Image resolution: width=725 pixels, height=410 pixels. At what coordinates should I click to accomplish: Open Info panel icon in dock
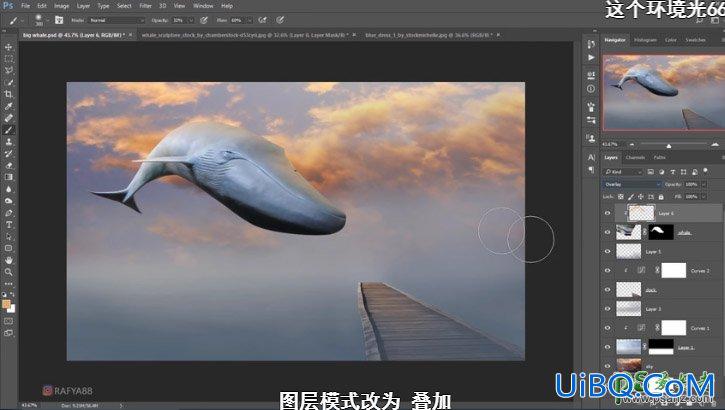click(591, 89)
